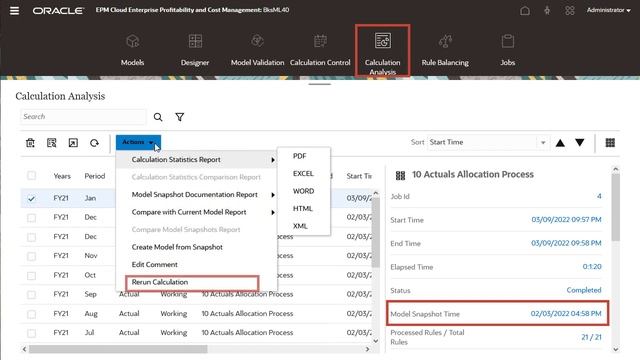Click 10 Actuals Allocation Process in Aug row
The height and width of the screenshot is (360, 640).
247,313
